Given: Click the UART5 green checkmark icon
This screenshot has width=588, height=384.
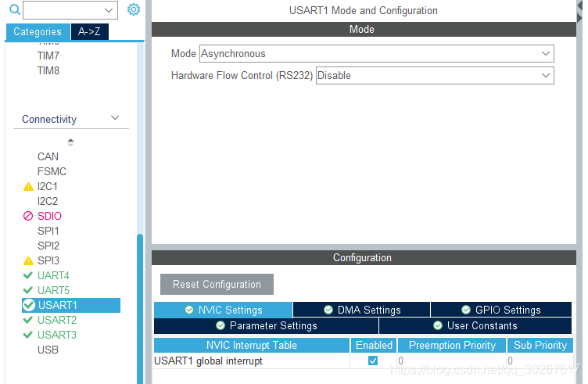Looking at the screenshot, I should 27,290.
